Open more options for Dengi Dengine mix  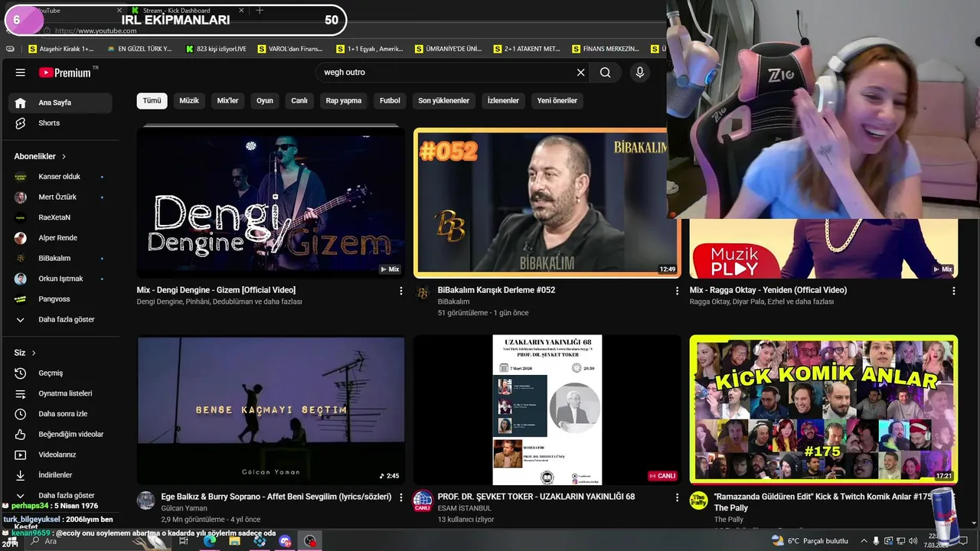[x=400, y=291]
